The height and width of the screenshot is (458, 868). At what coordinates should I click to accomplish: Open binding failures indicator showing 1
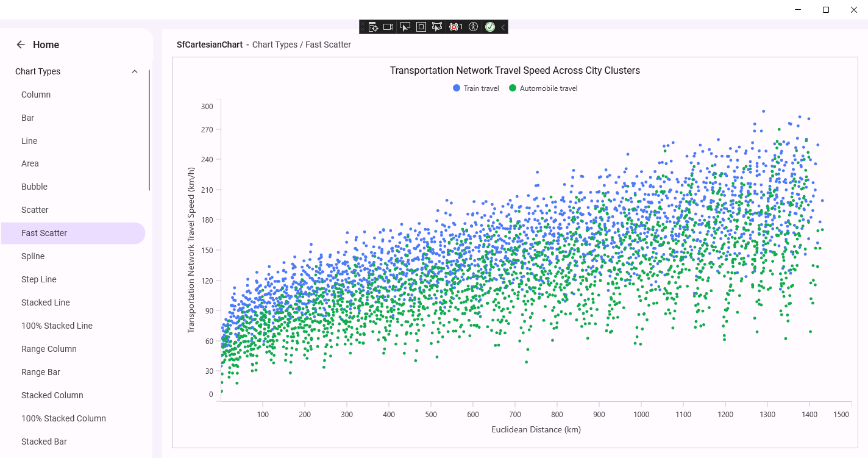point(456,27)
